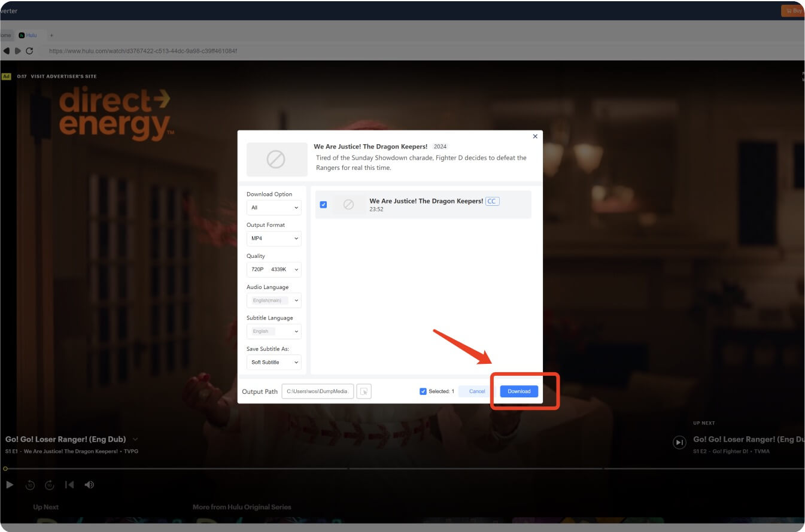Click the Buy button in the title bar

(x=793, y=11)
